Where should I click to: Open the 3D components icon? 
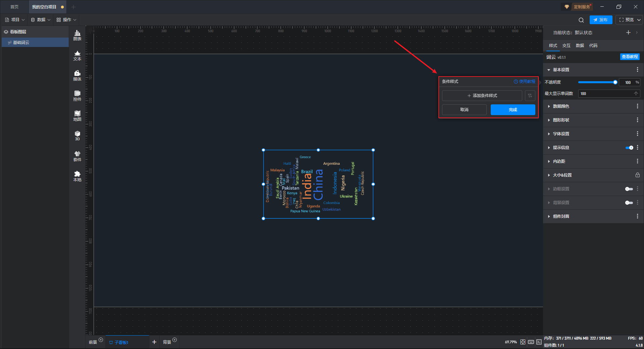[77, 136]
